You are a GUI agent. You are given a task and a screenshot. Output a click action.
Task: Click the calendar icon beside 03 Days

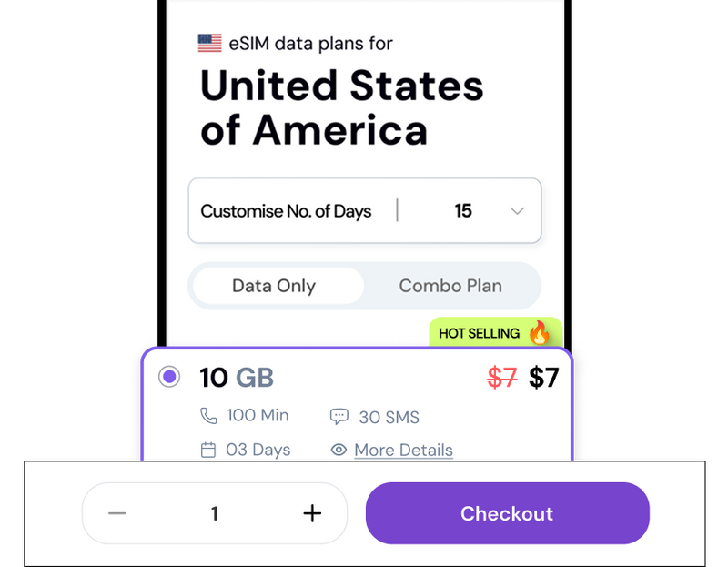(x=208, y=450)
